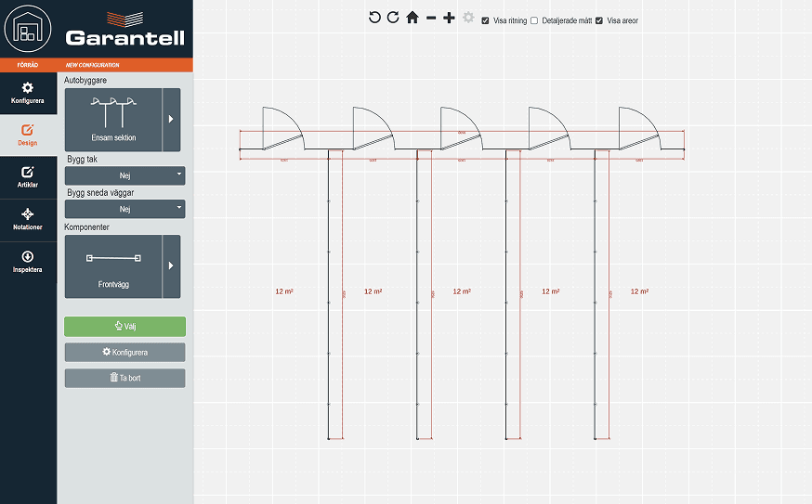
Task: Click the second section's 12 m² label
Action: point(373,291)
